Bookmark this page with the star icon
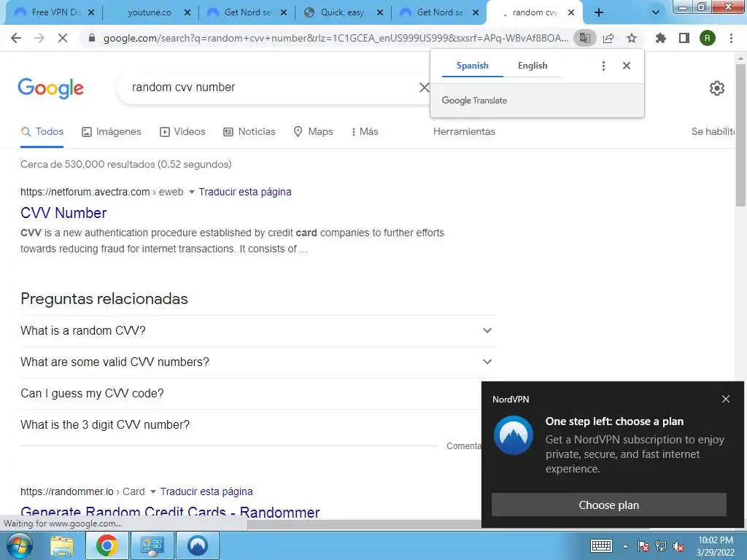 (x=632, y=38)
